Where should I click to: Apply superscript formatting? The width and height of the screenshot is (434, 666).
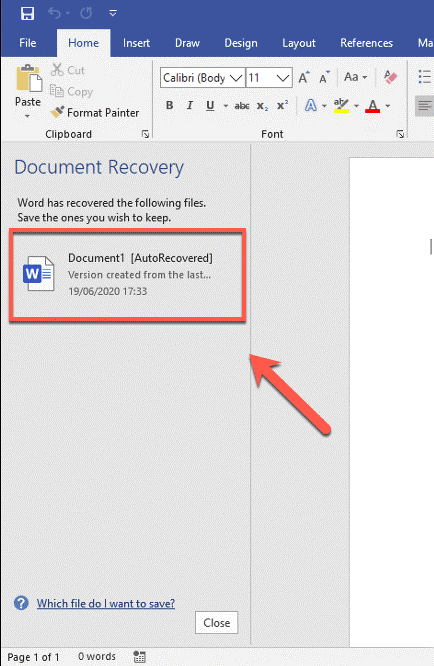coord(282,105)
